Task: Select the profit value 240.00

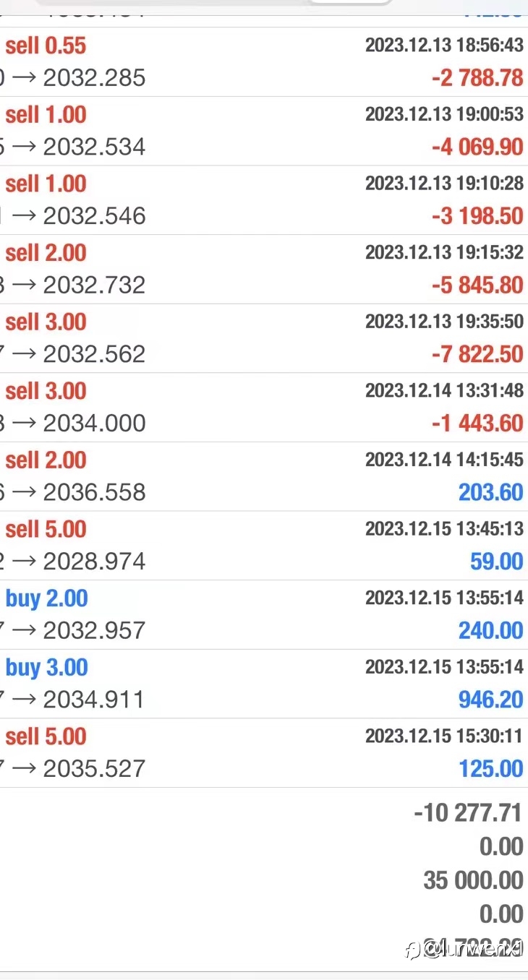Action: tap(490, 631)
